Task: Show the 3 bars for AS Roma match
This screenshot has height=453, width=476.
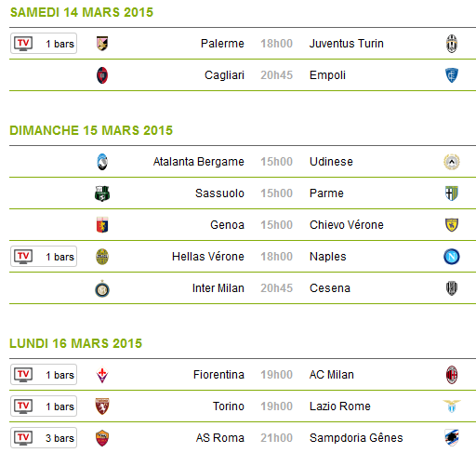Action: pyautogui.click(x=44, y=438)
